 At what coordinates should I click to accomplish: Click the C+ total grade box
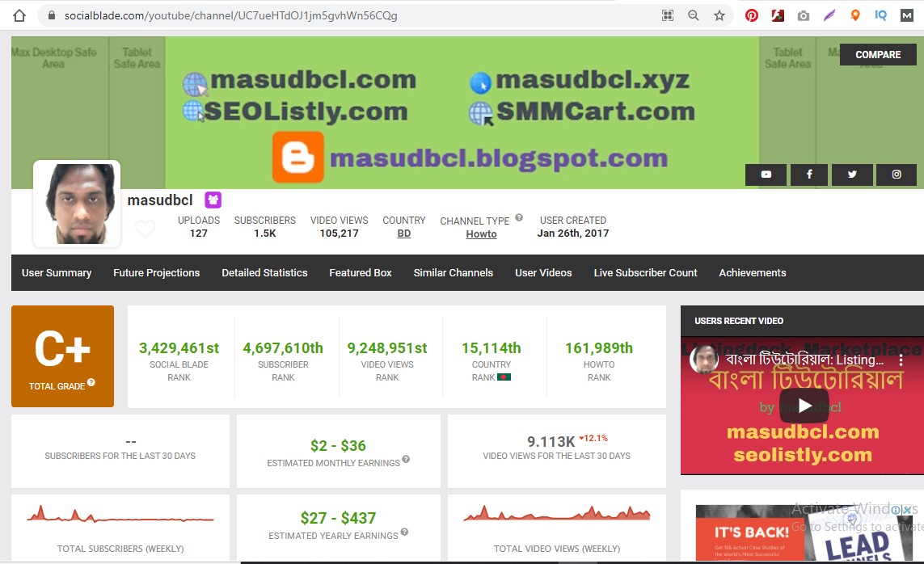click(x=62, y=356)
